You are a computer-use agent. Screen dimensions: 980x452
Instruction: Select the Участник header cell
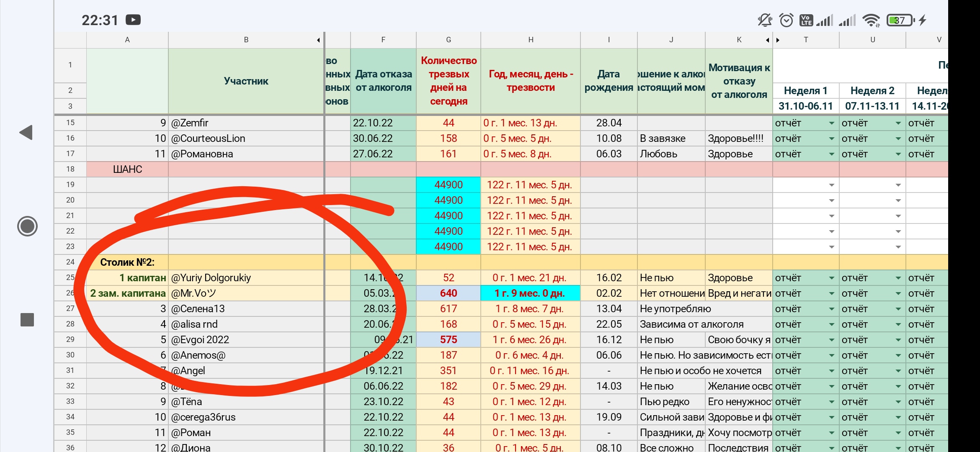pos(246,81)
